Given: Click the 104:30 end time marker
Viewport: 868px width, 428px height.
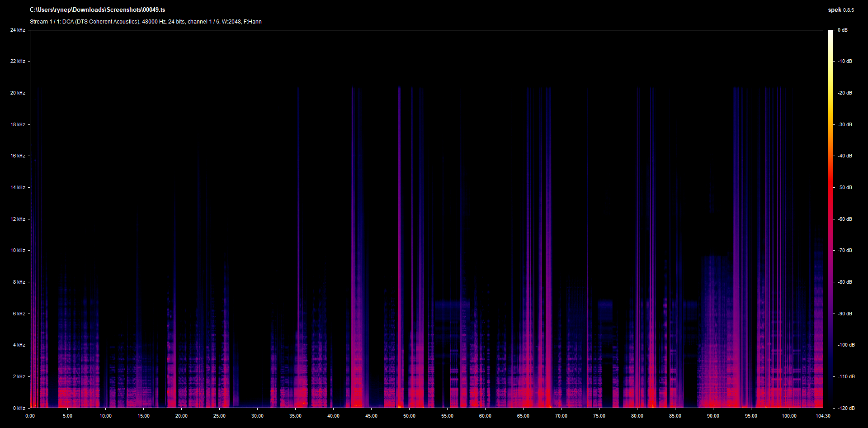Looking at the screenshot, I should (x=823, y=416).
